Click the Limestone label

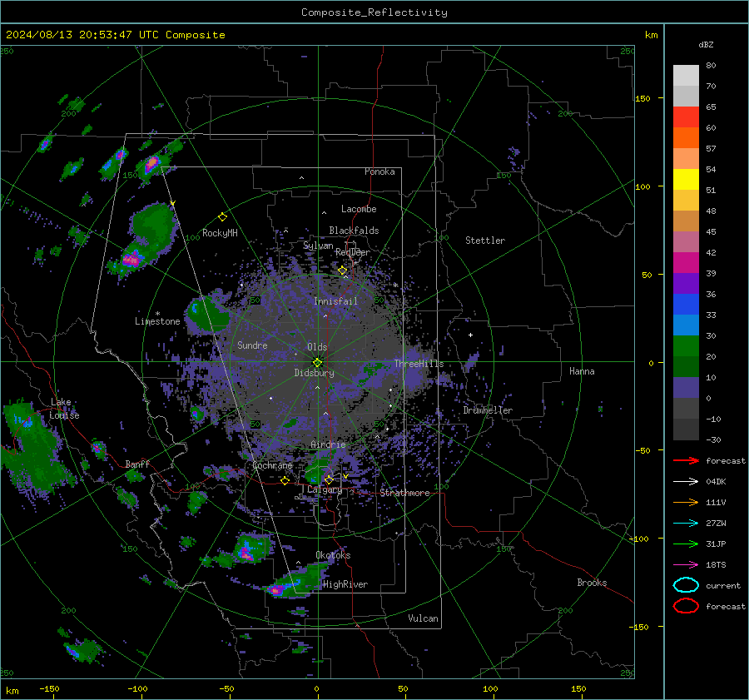click(x=157, y=321)
